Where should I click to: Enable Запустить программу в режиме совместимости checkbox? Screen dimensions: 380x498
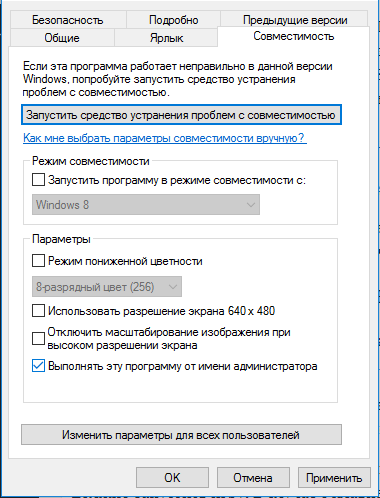[x=38, y=180]
